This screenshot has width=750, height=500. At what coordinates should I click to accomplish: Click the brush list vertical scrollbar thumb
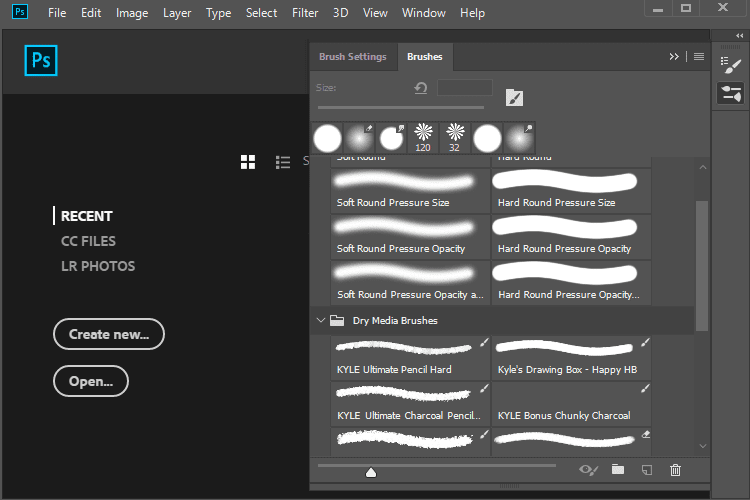pyautogui.click(x=702, y=266)
